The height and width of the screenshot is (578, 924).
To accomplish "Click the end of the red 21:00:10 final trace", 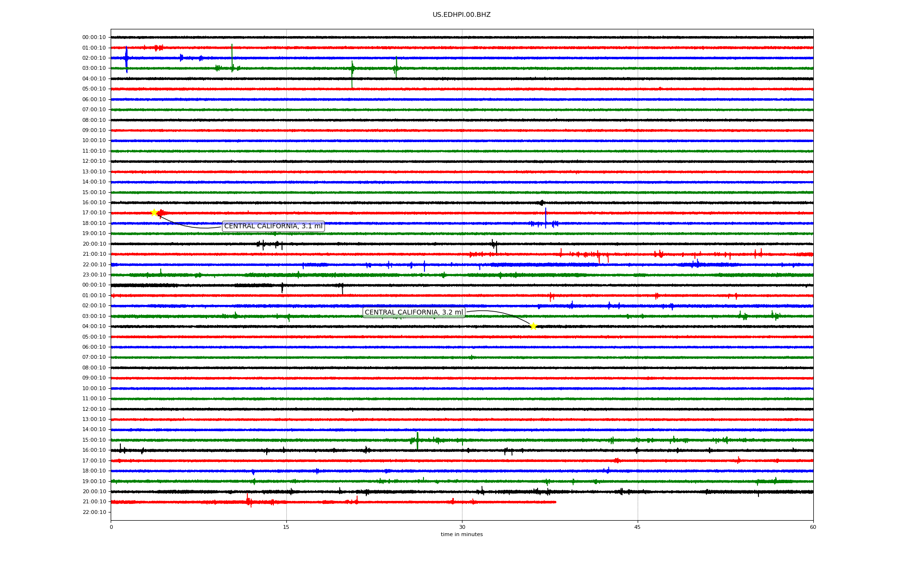I will [x=555, y=502].
